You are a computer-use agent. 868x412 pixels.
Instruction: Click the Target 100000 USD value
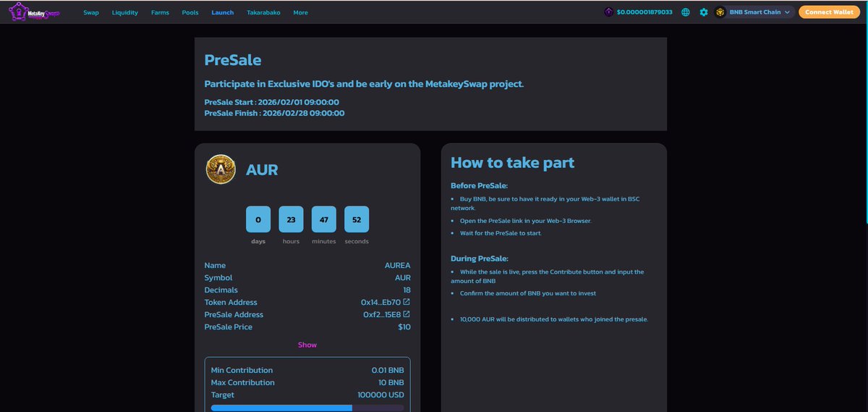click(380, 395)
